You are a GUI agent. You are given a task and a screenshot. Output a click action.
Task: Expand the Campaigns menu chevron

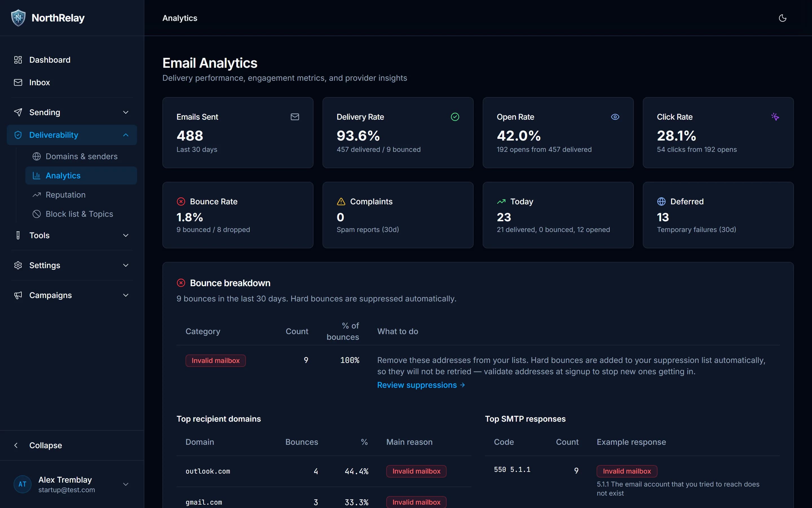tap(125, 295)
